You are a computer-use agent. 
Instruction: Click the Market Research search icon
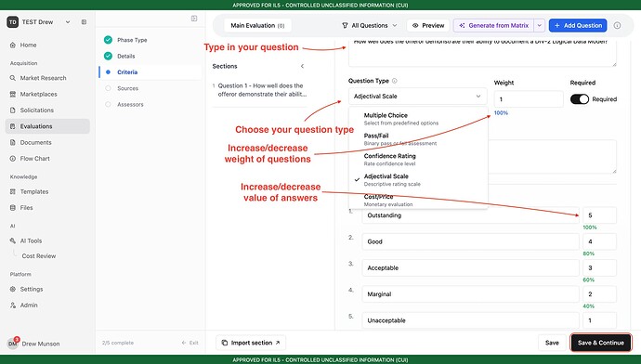point(13,78)
